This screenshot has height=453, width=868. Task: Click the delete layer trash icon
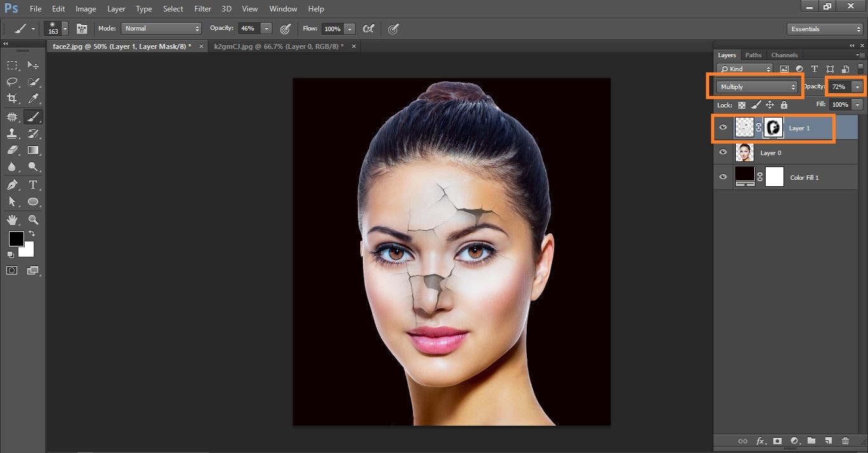[845, 441]
